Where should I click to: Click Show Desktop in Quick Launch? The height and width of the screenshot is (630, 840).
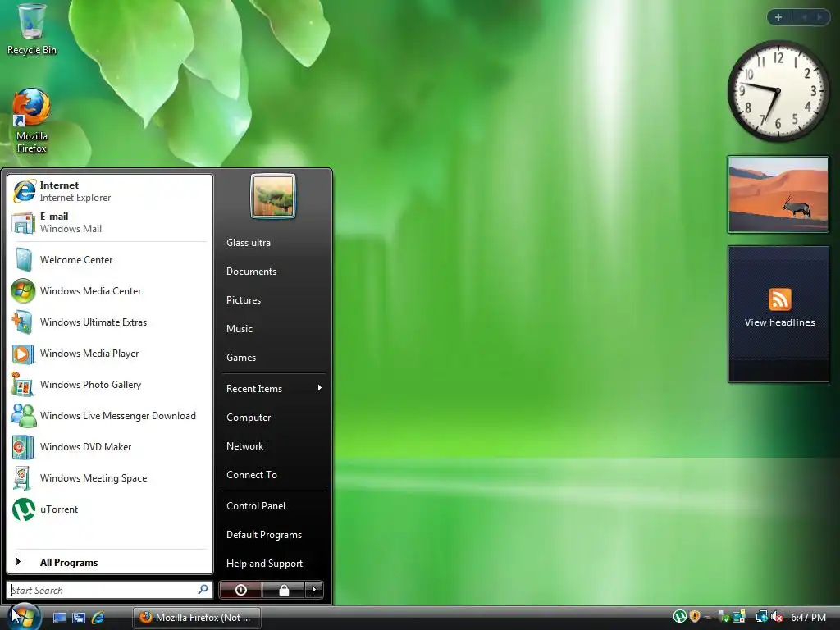59,618
